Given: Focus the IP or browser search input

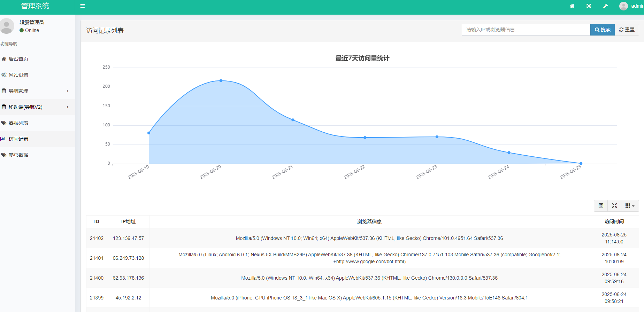Looking at the screenshot, I should pyautogui.click(x=526, y=30).
